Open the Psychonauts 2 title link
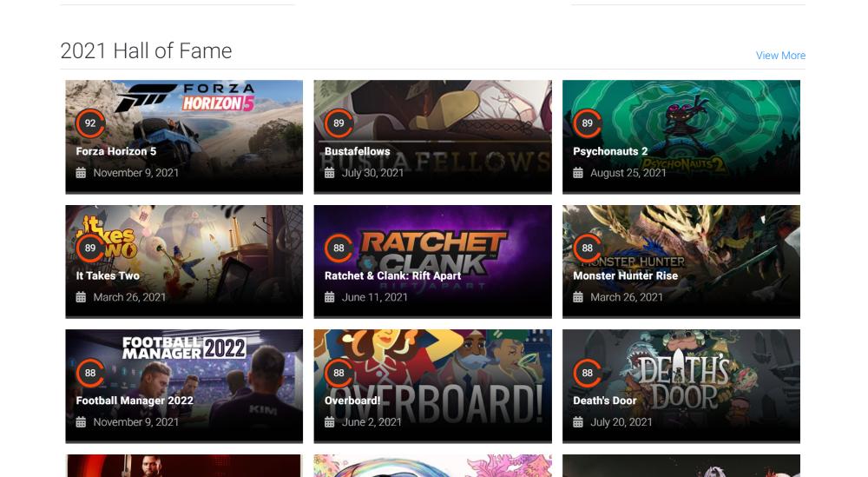This screenshot has width=868, height=477. coord(610,151)
